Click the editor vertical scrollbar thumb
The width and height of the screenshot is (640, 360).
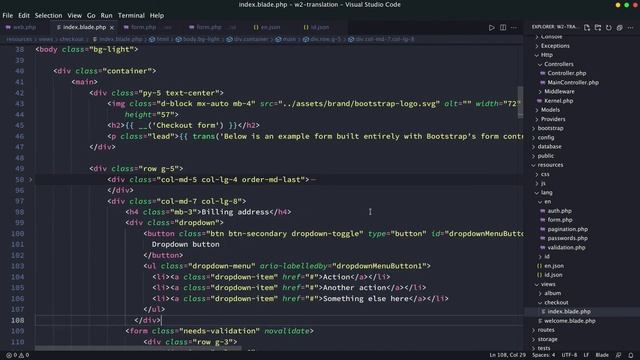520,102
